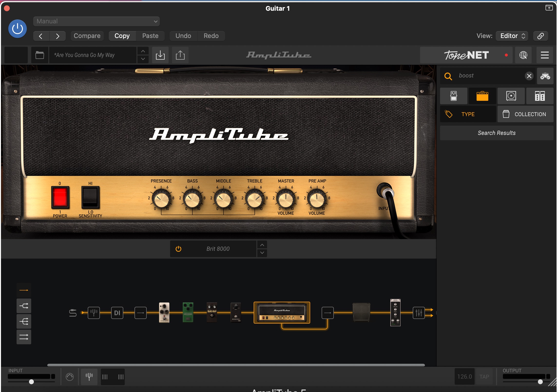This screenshot has height=392, width=557.
Task: Select the white noise gate pedal
Action: pyautogui.click(x=164, y=313)
